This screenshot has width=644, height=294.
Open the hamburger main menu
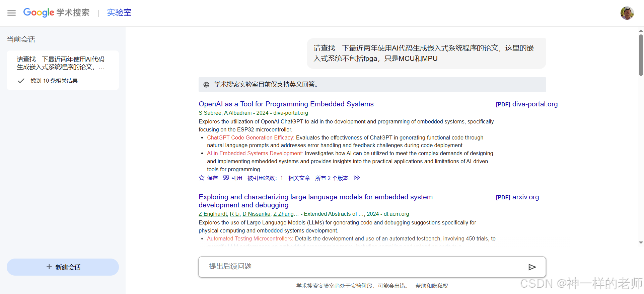[x=12, y=13]
